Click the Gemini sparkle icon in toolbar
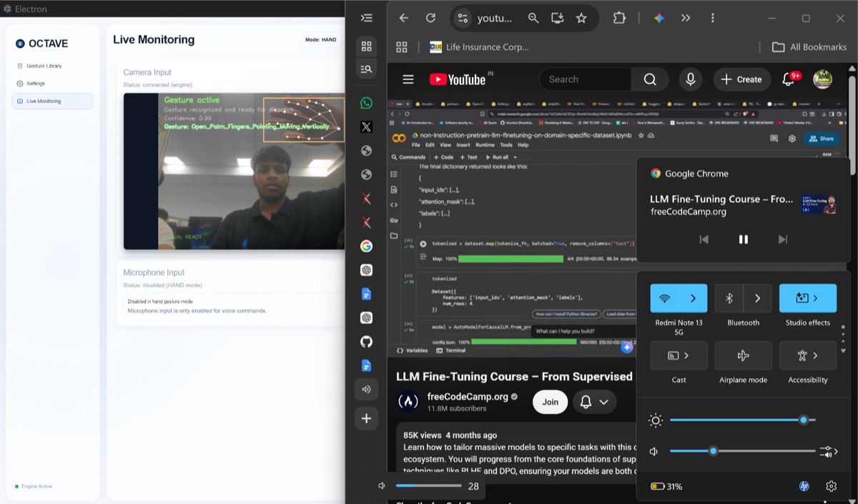 click(659, 18)
